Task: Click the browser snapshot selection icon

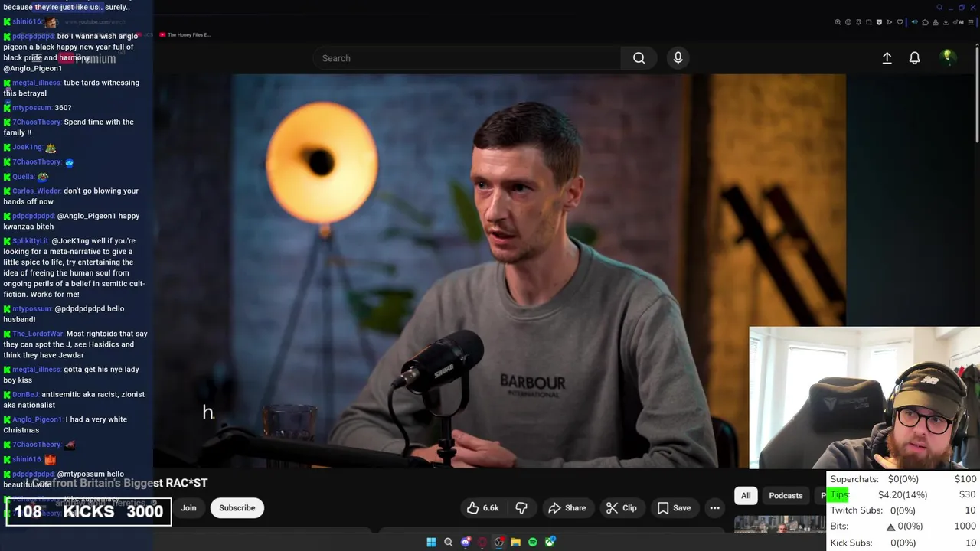Action: pyautogui.click(x=869, y=22)
